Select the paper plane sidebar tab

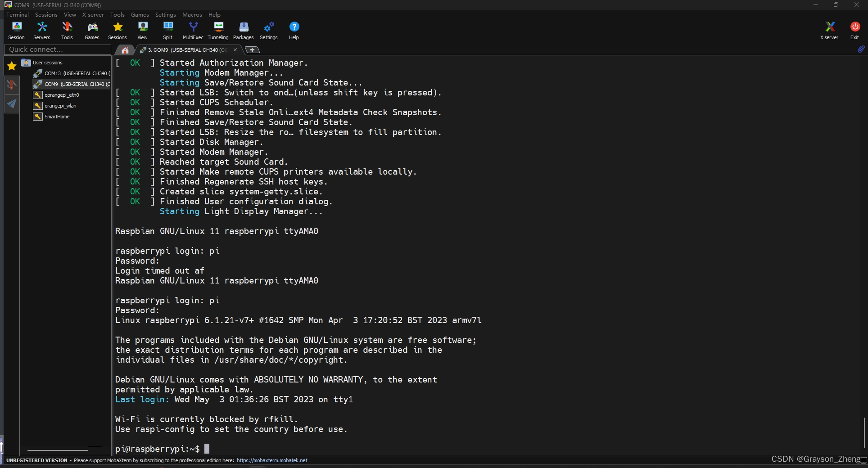[12, 104]
